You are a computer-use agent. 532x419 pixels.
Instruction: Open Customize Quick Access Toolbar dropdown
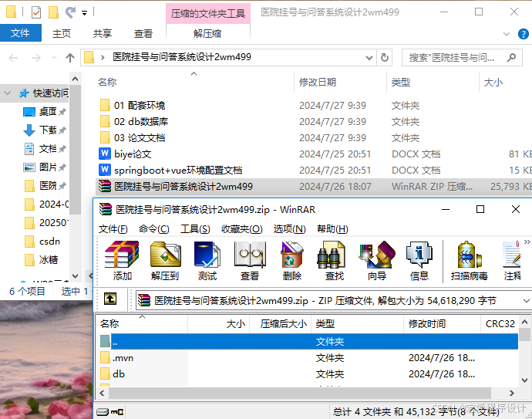click(84, 13)
